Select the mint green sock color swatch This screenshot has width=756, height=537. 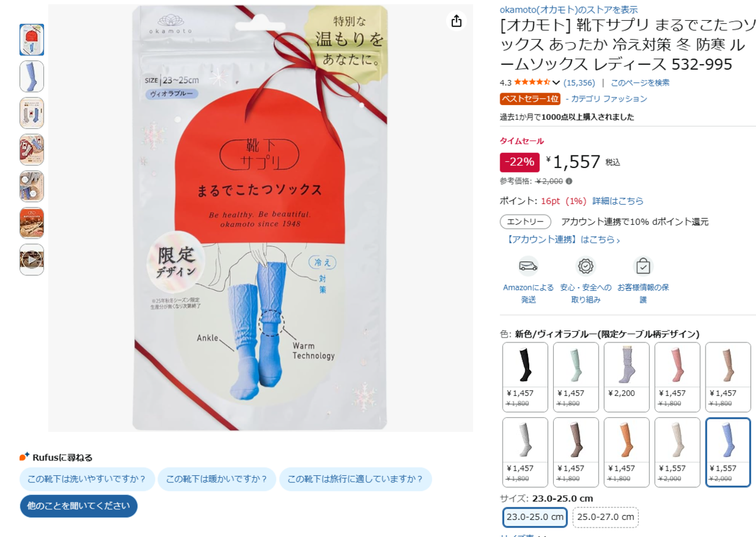point(576,377)
